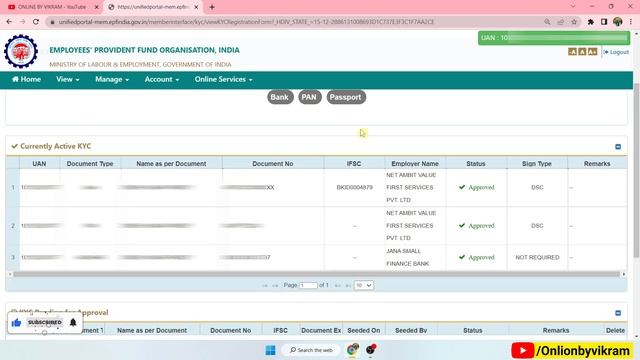Viewport: 640px width, 360px height.
Task: Go back using browser back arrow
Action: click(x=9, y=22)
